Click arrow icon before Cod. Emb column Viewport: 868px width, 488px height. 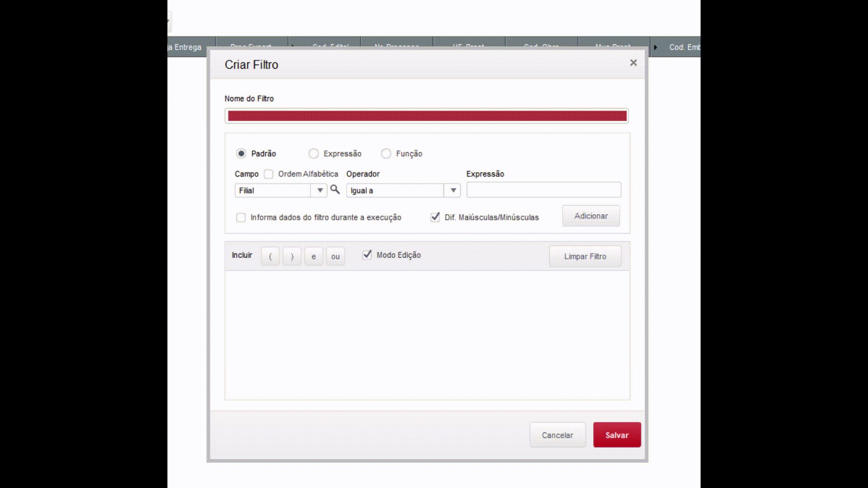pyautogui.click(x=656, y=47)
